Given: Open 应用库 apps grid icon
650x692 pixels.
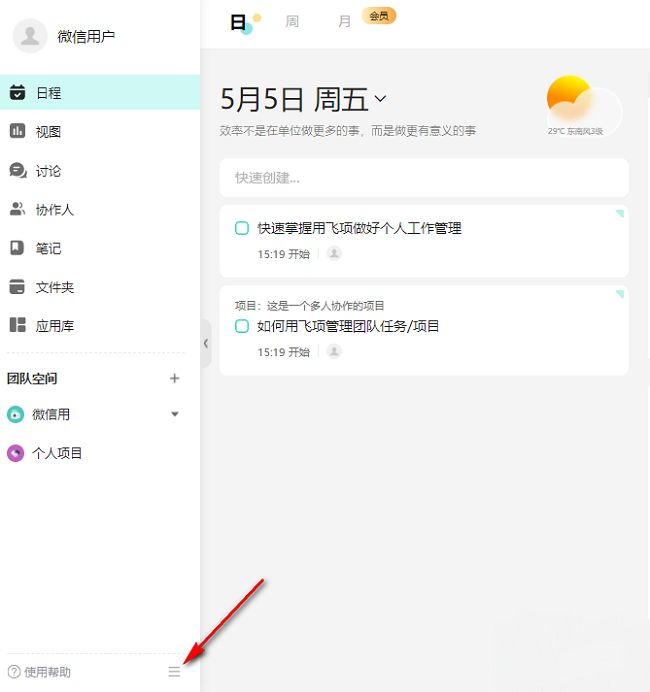Looking at the screenshot, I should (x=17, y=325).
